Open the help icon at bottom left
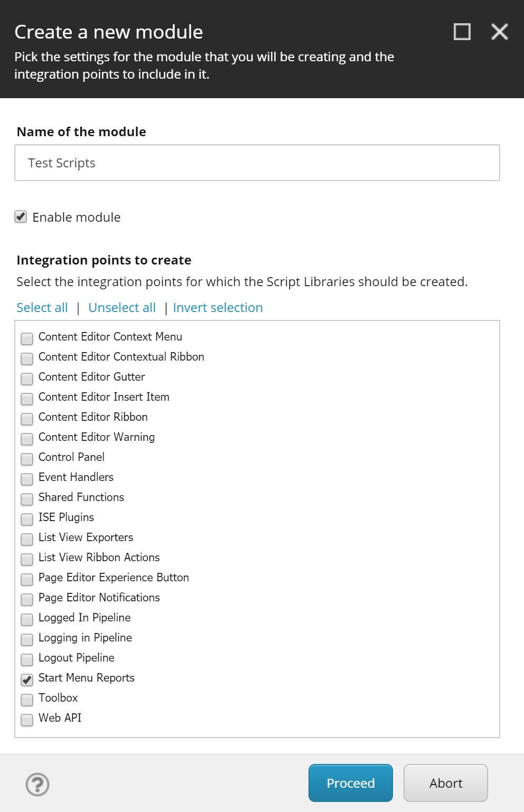This screenshot has height=812, width=524. point(36,785)
